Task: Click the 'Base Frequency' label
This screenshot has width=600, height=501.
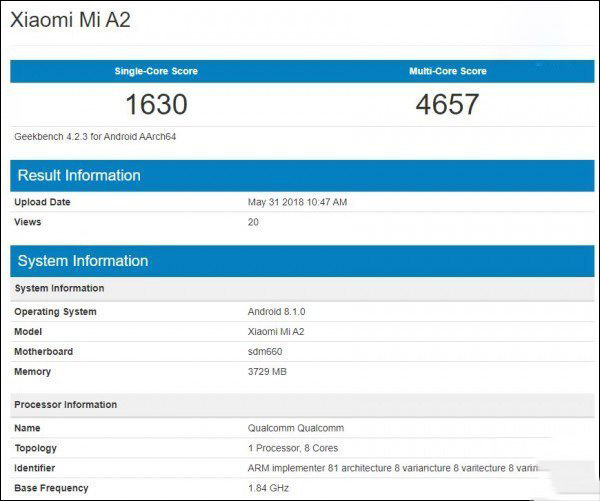Action: pos(51,488)
